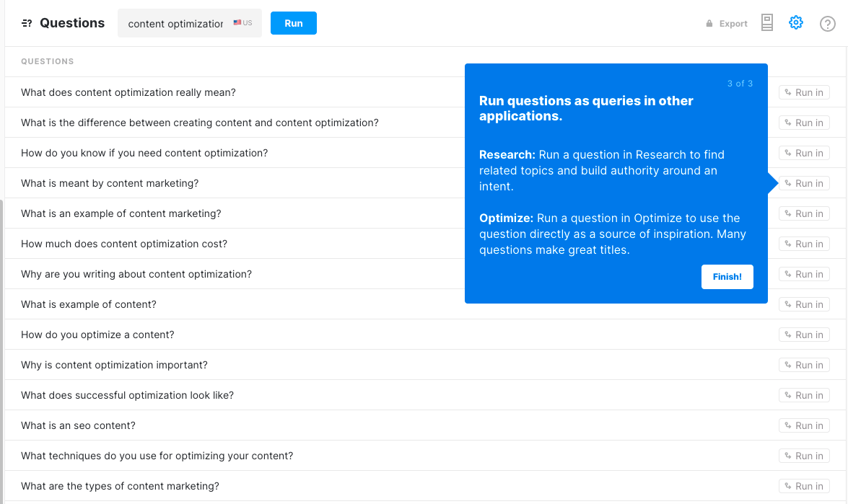Open Run in for 'What are the types of content marketing?'

pyautogui.click(x=804, y=486)
